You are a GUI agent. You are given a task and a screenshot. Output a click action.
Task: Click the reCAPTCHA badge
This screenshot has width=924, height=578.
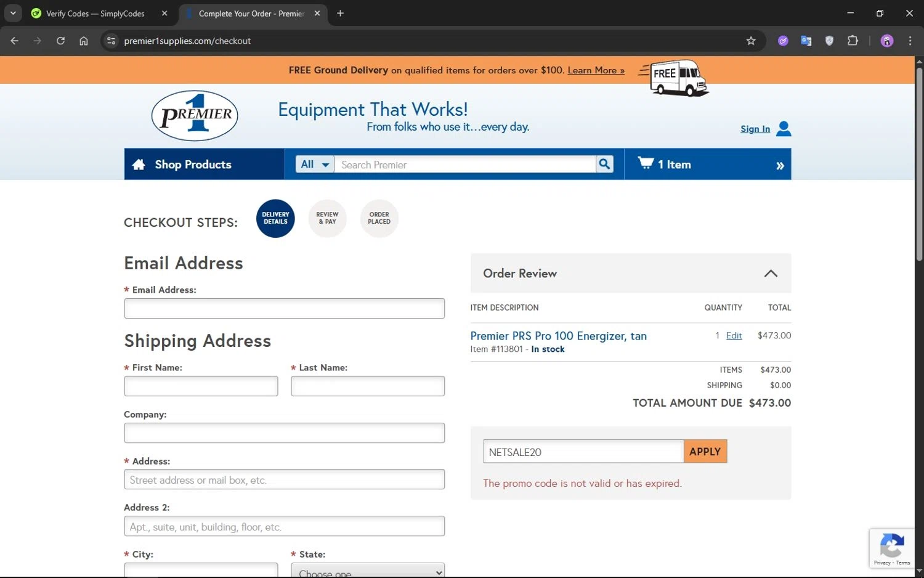click(892, 548)
